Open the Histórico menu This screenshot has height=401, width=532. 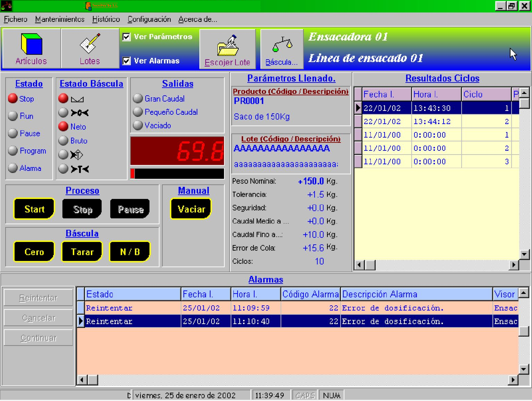[x=106, y=19]
